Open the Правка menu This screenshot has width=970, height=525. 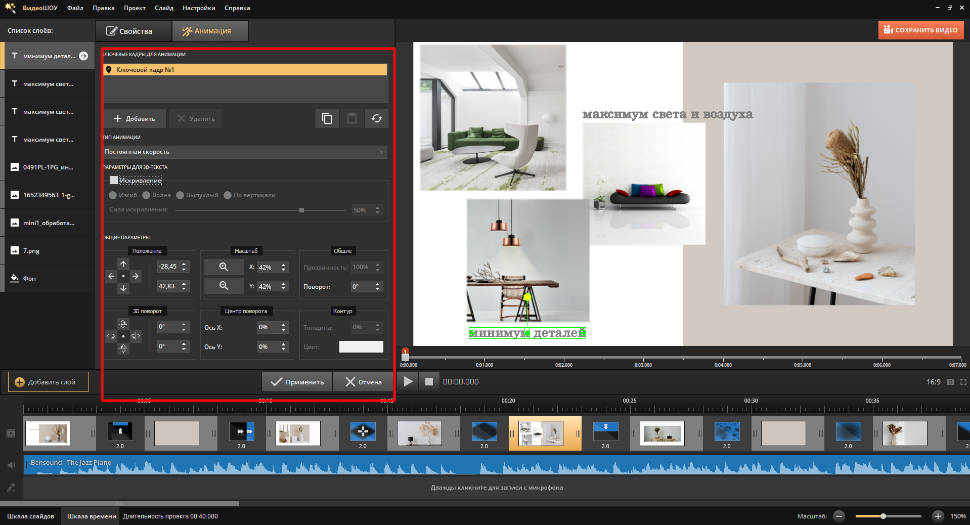[103, 8]
